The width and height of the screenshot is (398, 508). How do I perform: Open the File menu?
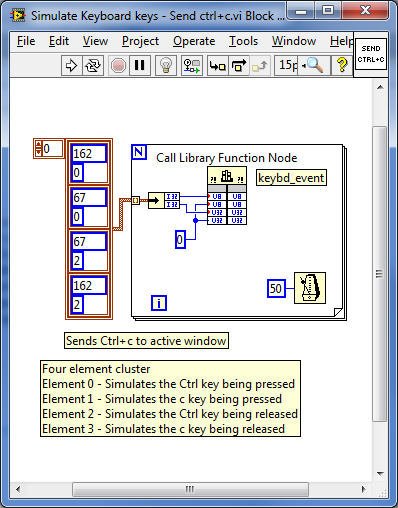click(26, 41)
